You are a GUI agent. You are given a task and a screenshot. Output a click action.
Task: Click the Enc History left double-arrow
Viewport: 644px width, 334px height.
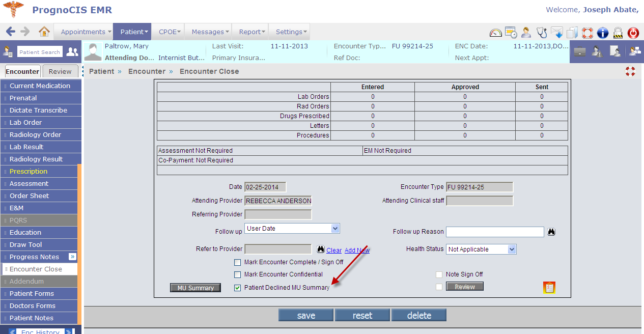point(13,332)
